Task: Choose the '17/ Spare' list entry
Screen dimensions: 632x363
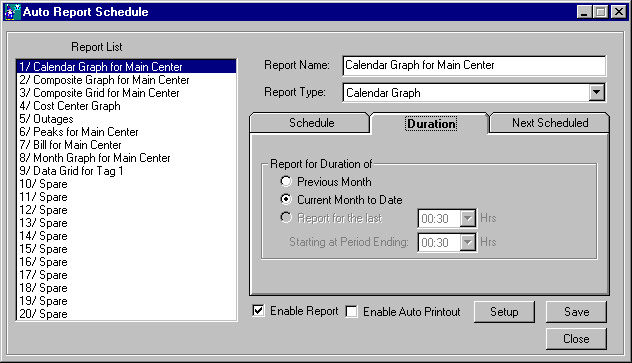Action: point(126,275)
